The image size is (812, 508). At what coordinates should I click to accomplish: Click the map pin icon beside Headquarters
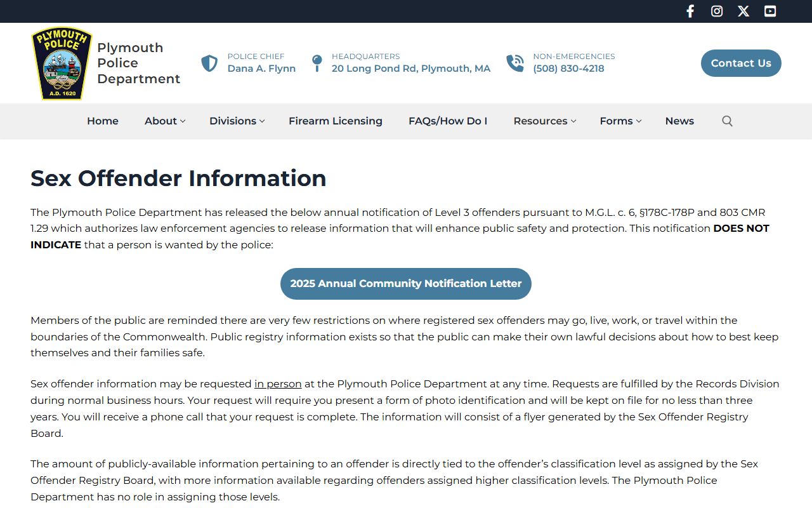(317, 63)
